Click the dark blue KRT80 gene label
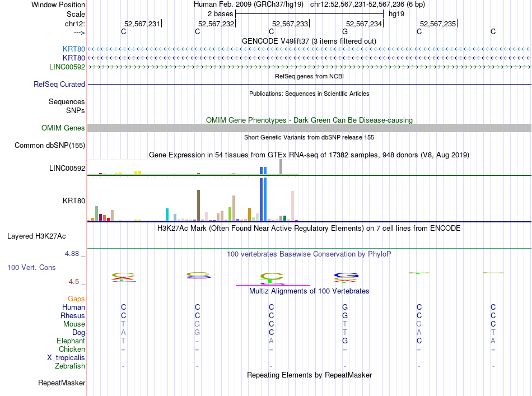The width and height of the screenshot is (532, 396). pos(73,58)
